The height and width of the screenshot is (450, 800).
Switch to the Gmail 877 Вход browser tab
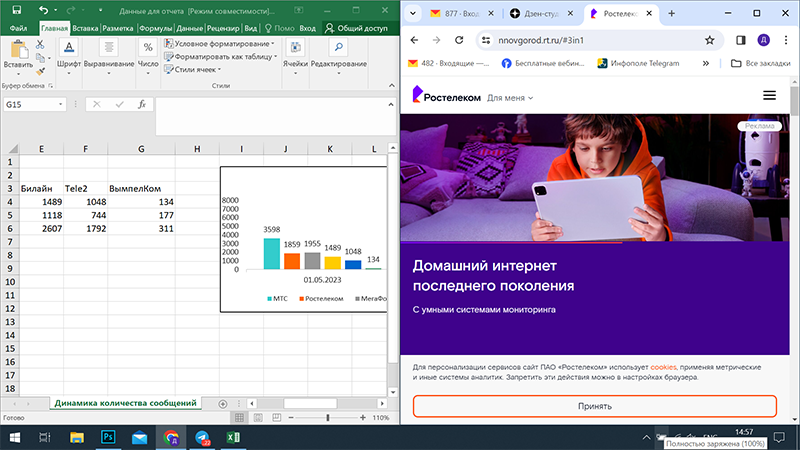coord(461,14)
